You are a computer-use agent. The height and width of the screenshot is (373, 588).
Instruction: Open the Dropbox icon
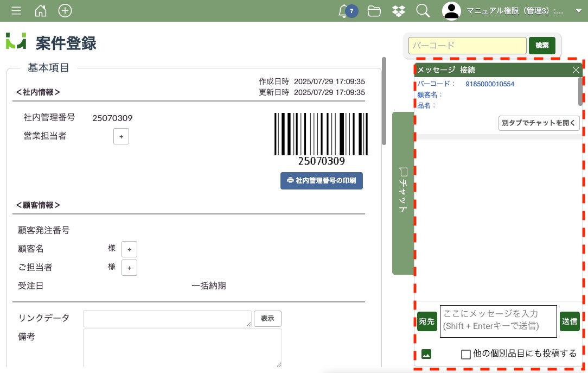click(x=399, y=11)
